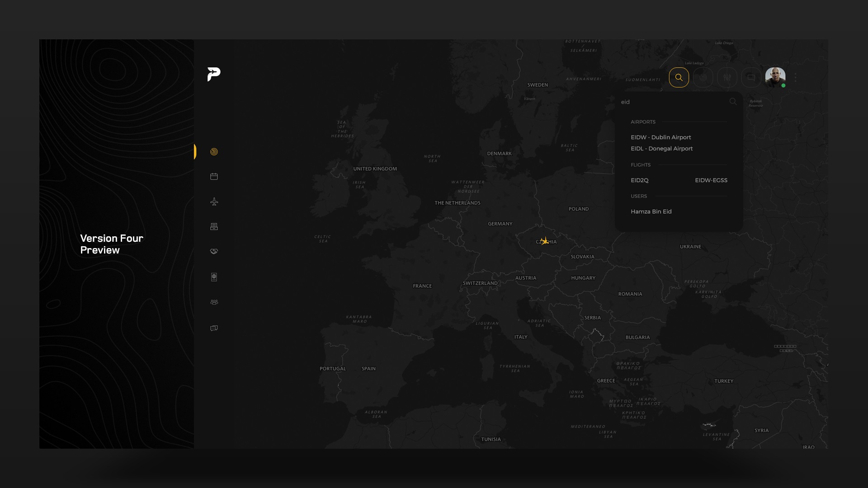Toggle the yellow search button in top bar
Image resolution: width=868 pixels, height=488 pixels.
679,77
